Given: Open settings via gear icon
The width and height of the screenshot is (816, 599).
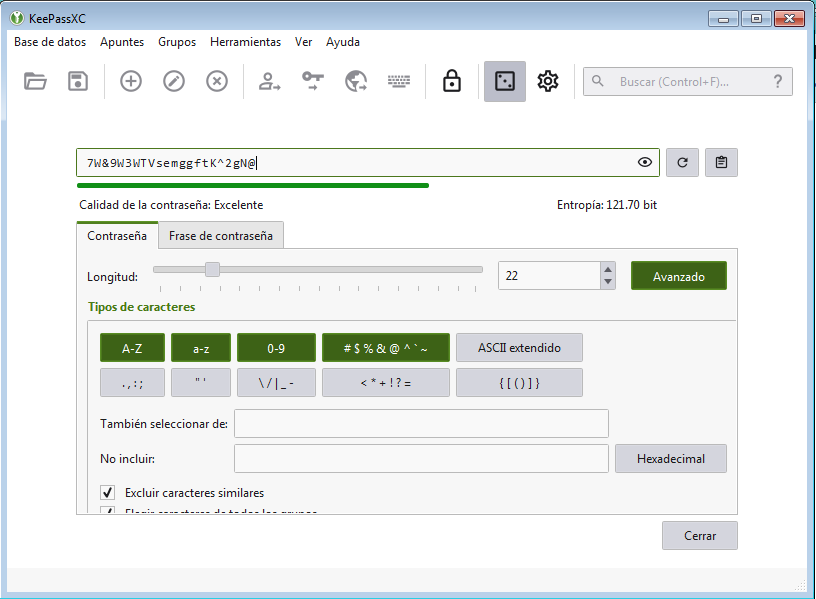Looking at the screenshot, I should click(x=547, y=81).
